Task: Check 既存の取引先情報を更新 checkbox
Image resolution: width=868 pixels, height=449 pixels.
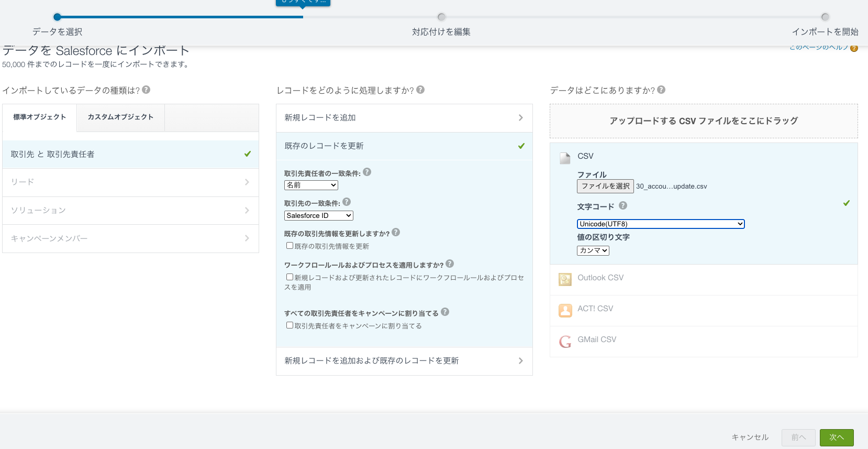Action: [x=290, y=245]
